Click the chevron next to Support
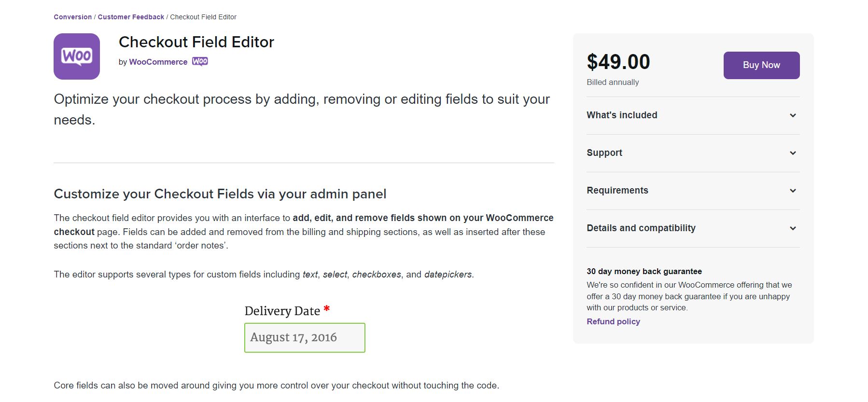 click(793, 153)
